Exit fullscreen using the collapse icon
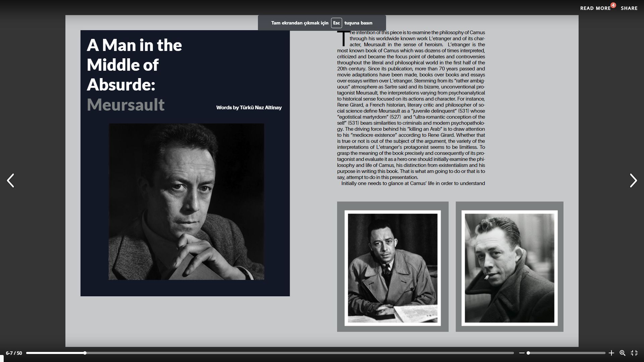 click(634, 353)
